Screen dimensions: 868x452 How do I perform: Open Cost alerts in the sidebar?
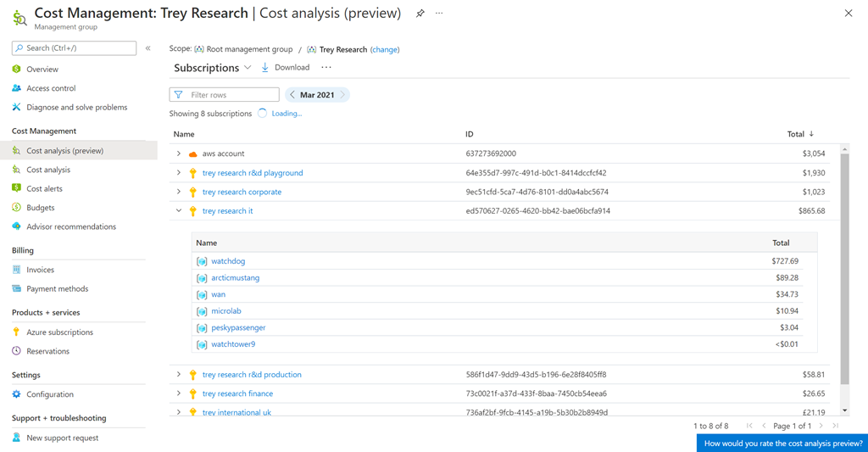point(44,189)
